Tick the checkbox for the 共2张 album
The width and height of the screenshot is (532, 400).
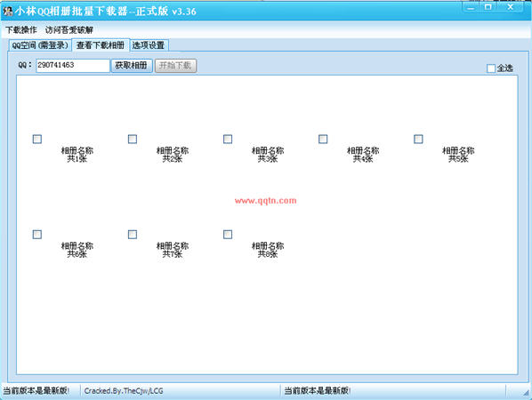coord(133,139)
